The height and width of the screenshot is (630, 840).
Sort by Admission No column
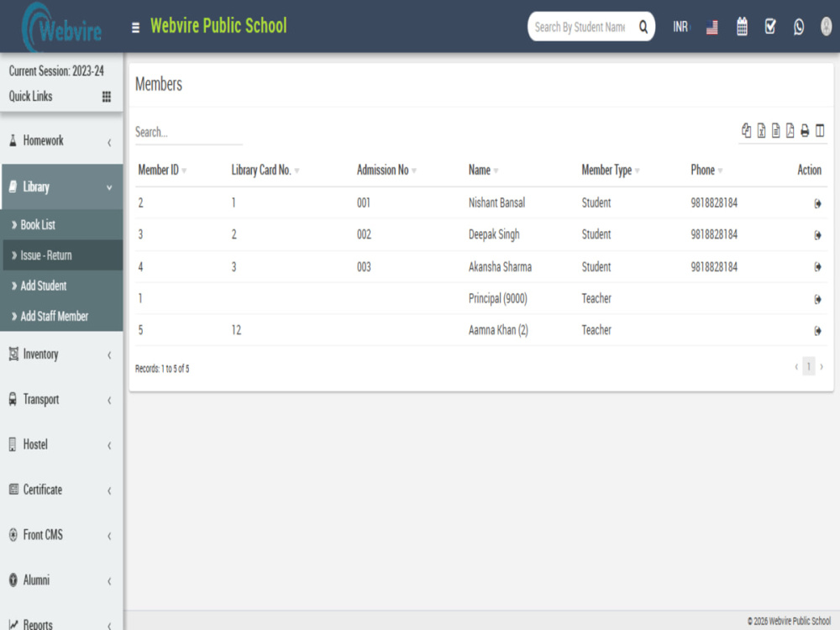386,171
